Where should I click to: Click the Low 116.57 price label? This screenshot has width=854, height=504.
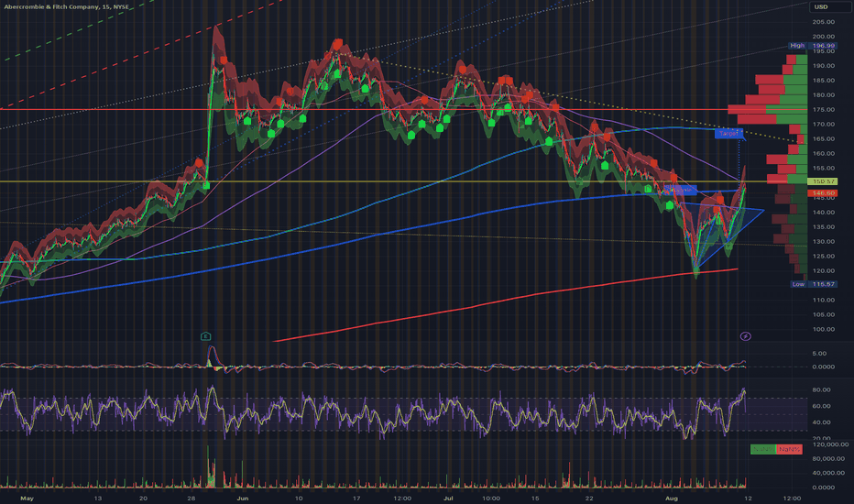click(813, 284)
